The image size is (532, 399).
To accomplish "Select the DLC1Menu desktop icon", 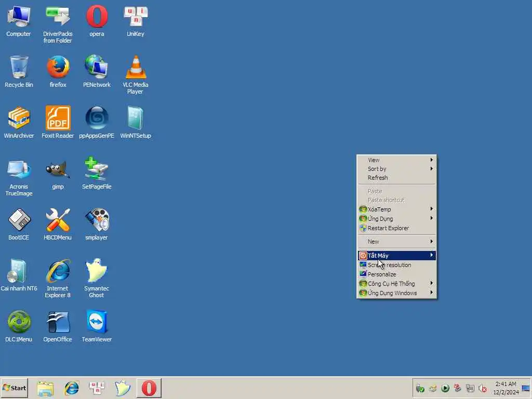I will pyautogui.click(x=19, y=326).
